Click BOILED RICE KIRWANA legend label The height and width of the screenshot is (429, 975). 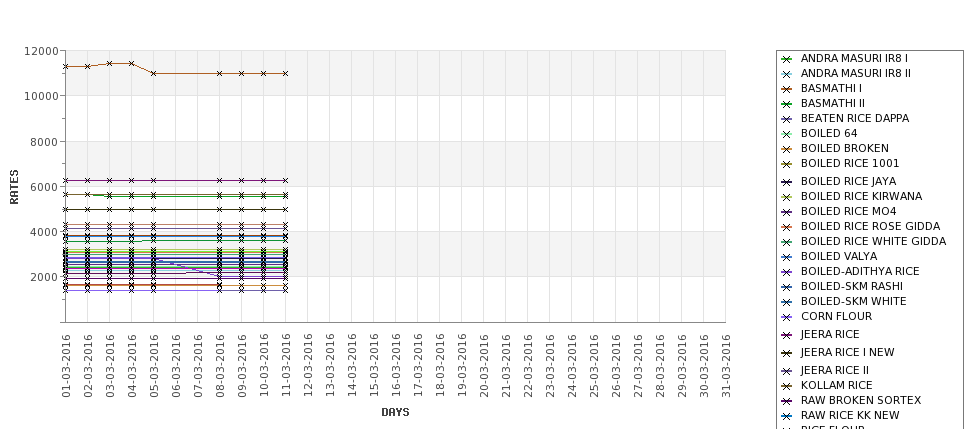coord(861,196)
